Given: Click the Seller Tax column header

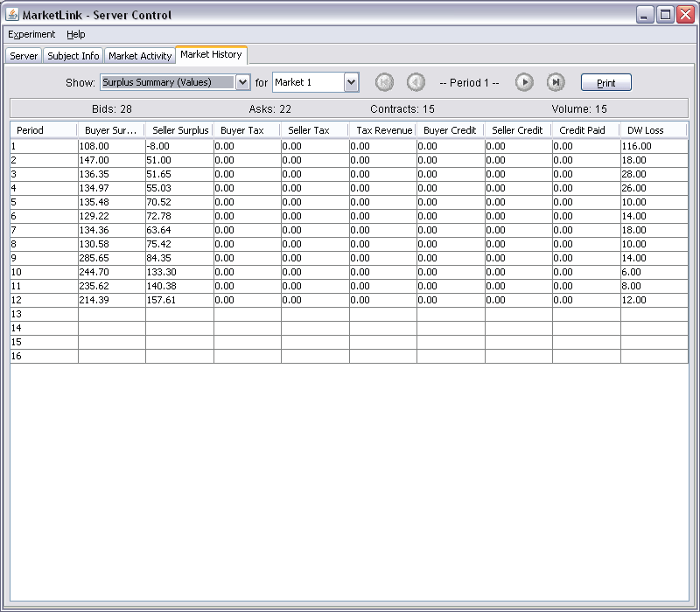Looking at the screenshot, I should (315, 130).
